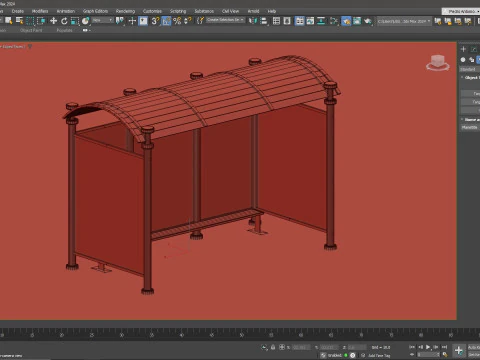Viewport: 480px width, 360px height.
Task: Play the animation
Action: [x=428, y=347]
